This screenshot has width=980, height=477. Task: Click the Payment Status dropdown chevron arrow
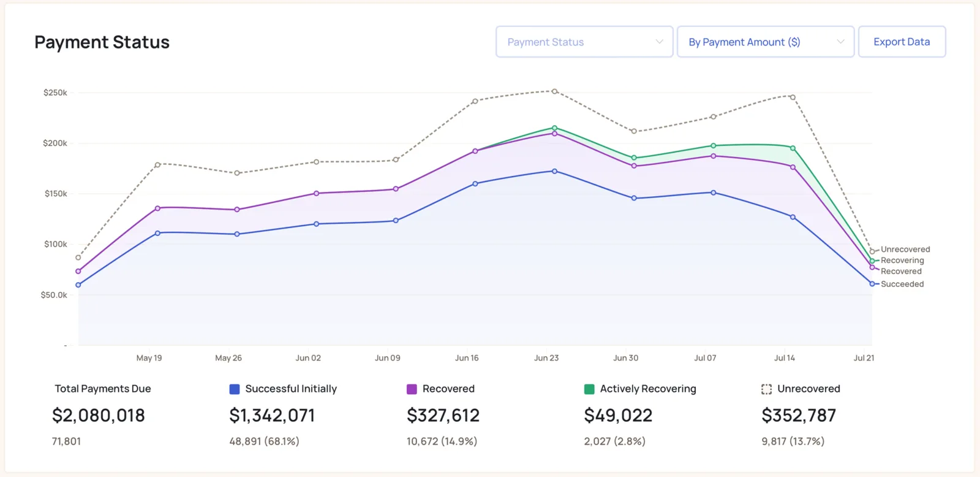click(x=660, y=42)
